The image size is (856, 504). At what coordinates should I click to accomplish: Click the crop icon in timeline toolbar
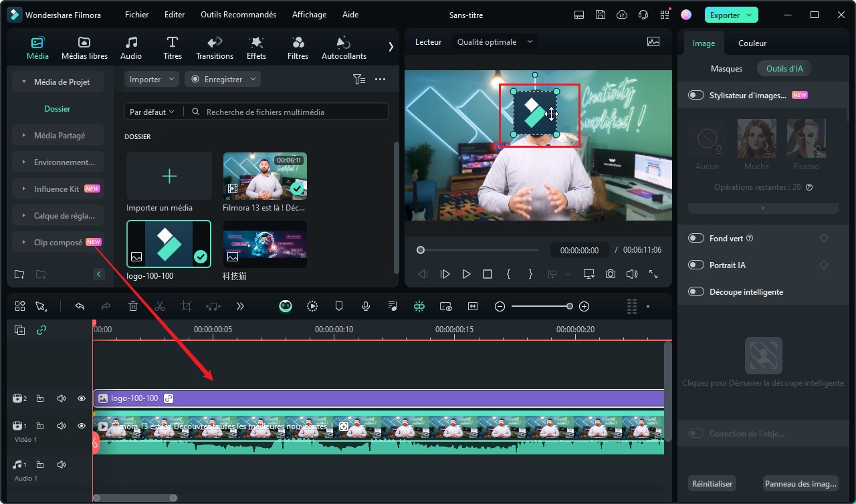[187, 306]
